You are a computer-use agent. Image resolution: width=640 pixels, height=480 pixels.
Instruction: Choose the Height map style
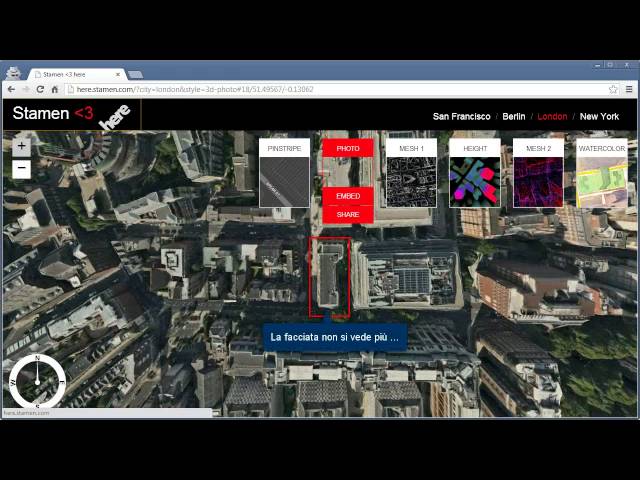[x=475, y=173]
